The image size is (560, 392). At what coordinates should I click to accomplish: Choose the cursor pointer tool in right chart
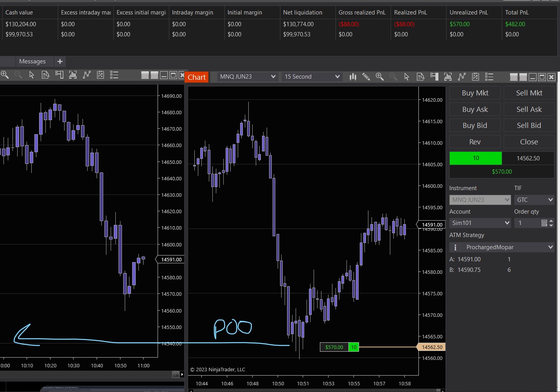(x=407, y=77)
